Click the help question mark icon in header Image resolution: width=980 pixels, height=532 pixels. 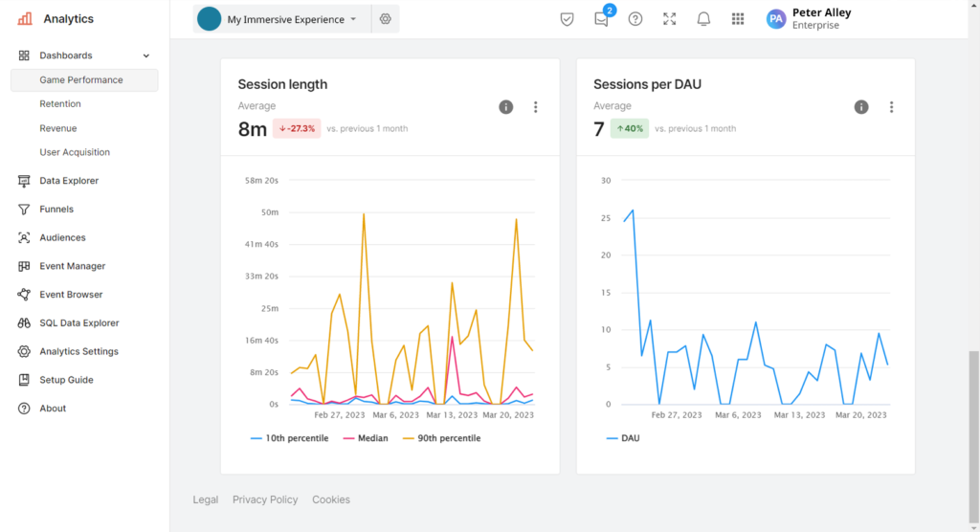tap(635, 19)
